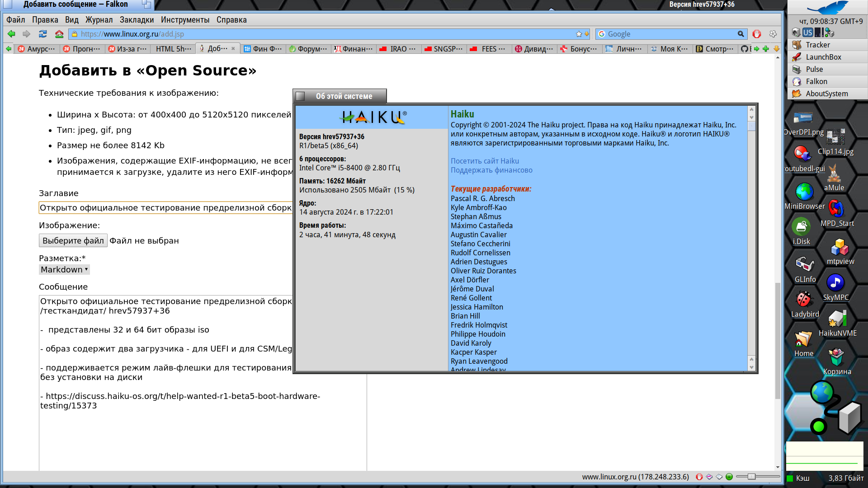This screenshot has height=488, width=868.
Task: Open the HaikuNVME desktop icon
Action: coord(838,324)
